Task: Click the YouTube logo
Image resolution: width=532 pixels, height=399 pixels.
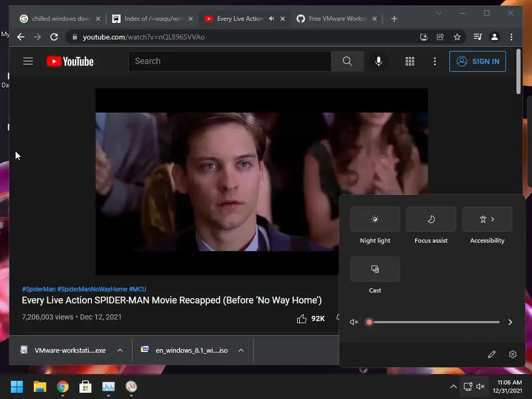Action: tap(70, 61)
